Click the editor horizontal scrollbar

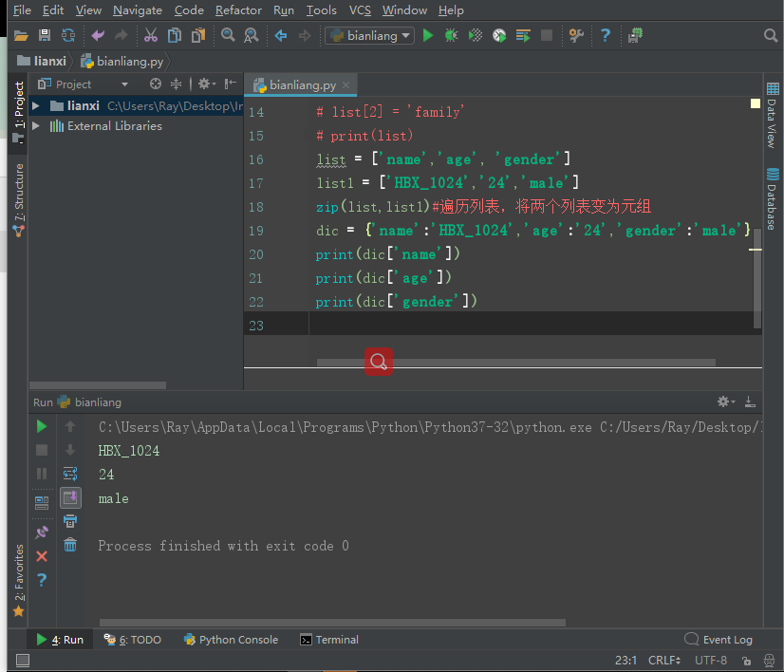click(x=516, y=362)
